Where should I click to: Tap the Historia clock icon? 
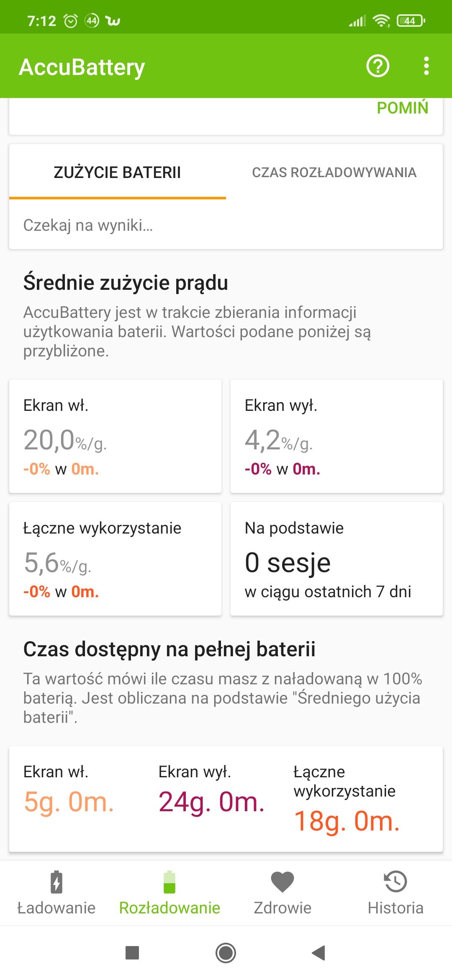395,882
